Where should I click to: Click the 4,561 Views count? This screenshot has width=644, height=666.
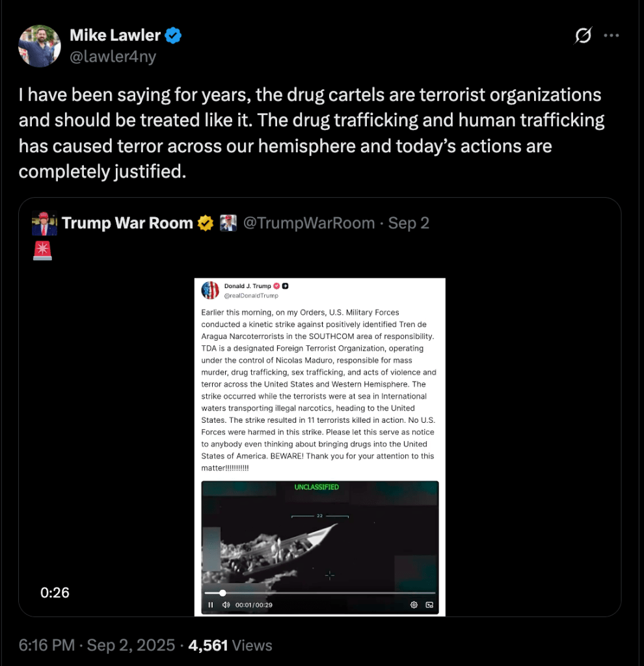click(230, 645)
